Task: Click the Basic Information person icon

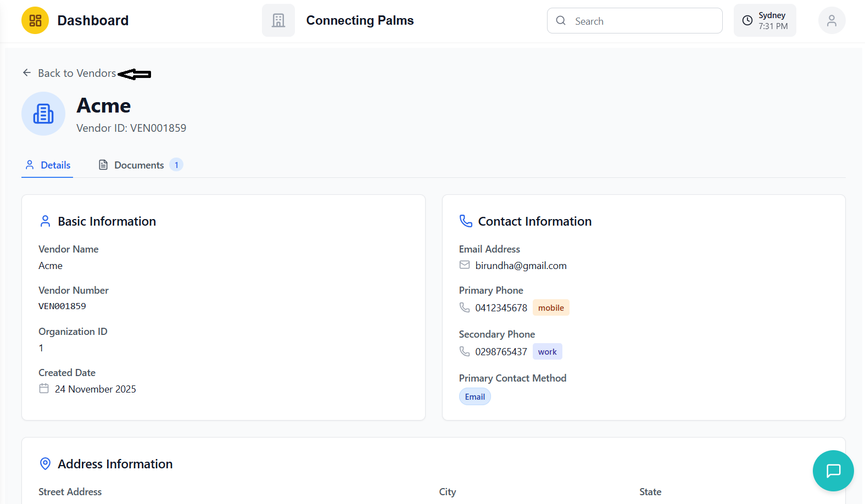Action: point(46,221)
